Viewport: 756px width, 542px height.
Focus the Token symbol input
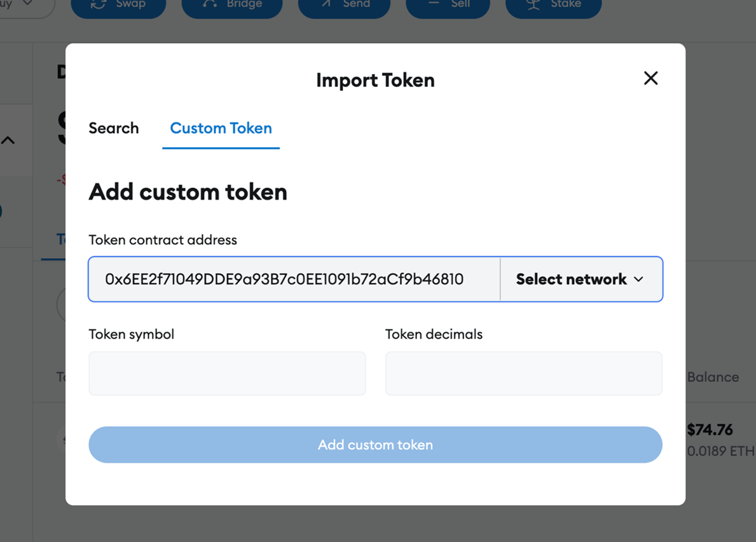[x=227, y=374]
